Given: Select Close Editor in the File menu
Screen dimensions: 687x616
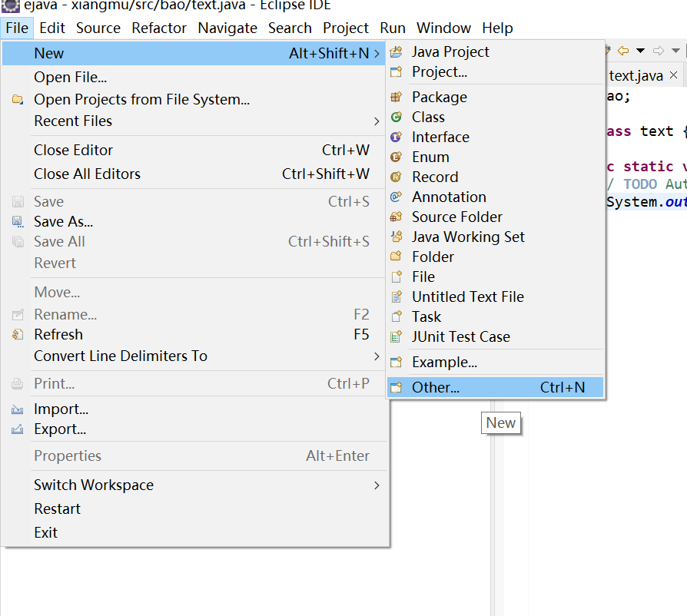Looking at the screenshot, I should click(x=194, y=151).
